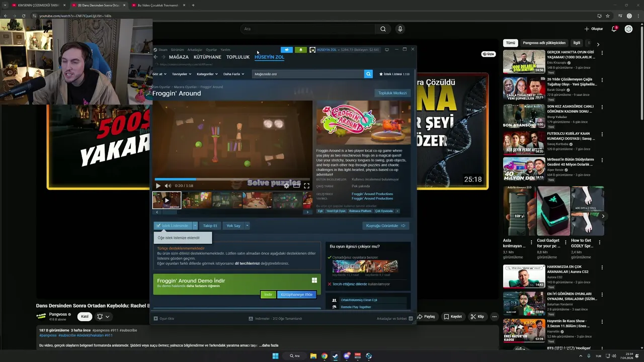Open the Görünüm menu

[x=177, y=50]
